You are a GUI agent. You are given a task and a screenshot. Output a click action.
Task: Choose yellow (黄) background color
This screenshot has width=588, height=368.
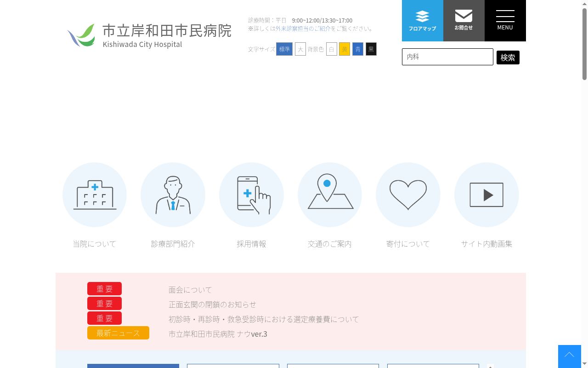[x=345, y=49]
